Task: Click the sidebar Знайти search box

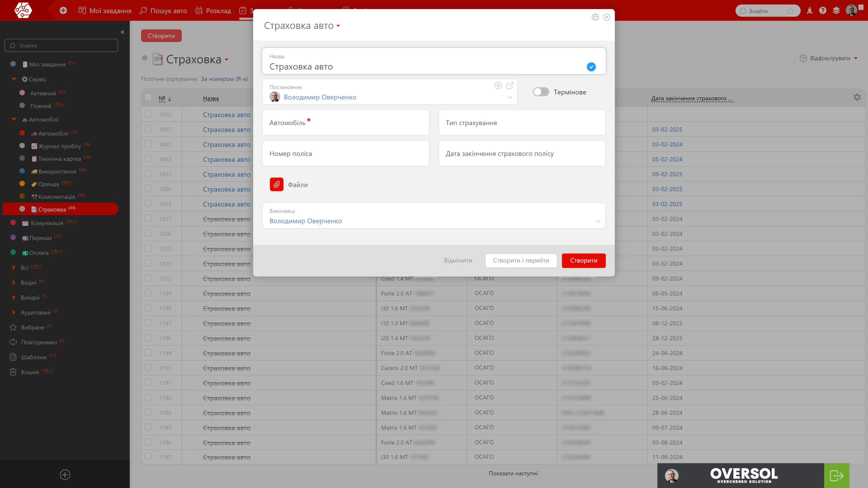Action: [61, 45]
